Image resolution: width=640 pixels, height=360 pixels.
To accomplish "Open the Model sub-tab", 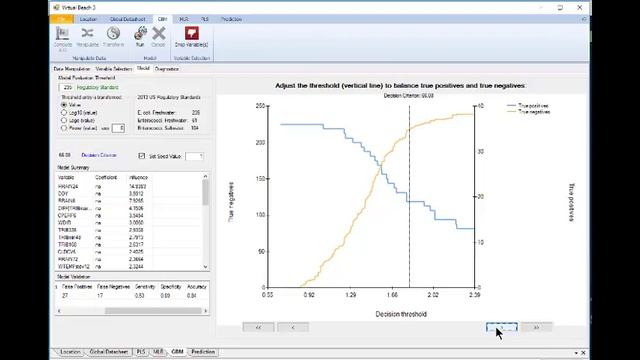I will 143,69.
